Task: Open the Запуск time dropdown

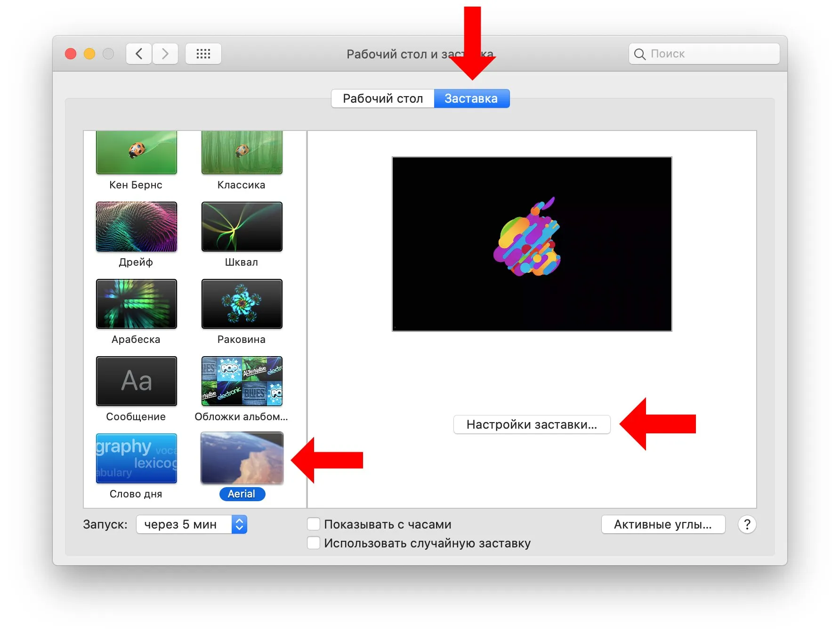Action: [192, 524]
